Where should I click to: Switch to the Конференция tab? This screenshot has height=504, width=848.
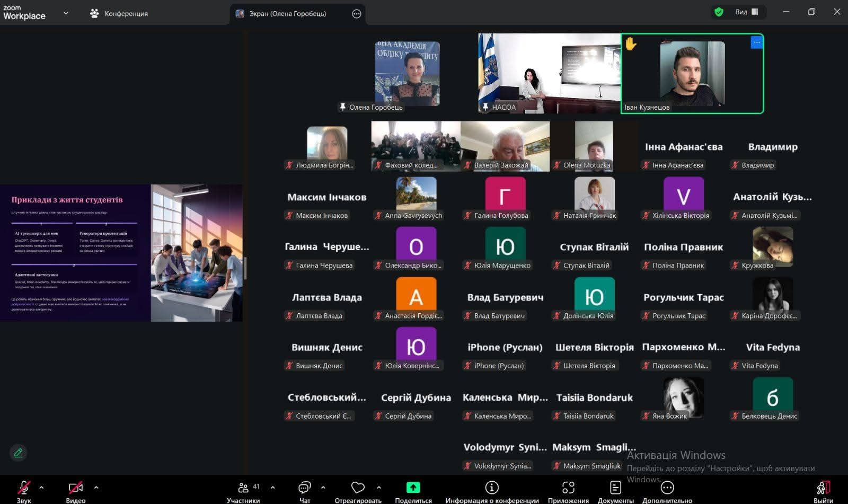(x=119, y=13)
